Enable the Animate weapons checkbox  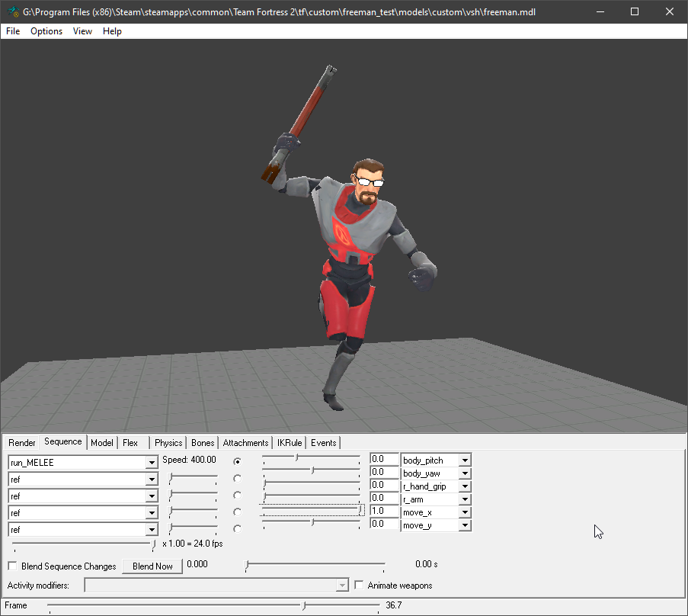point(359,585)
